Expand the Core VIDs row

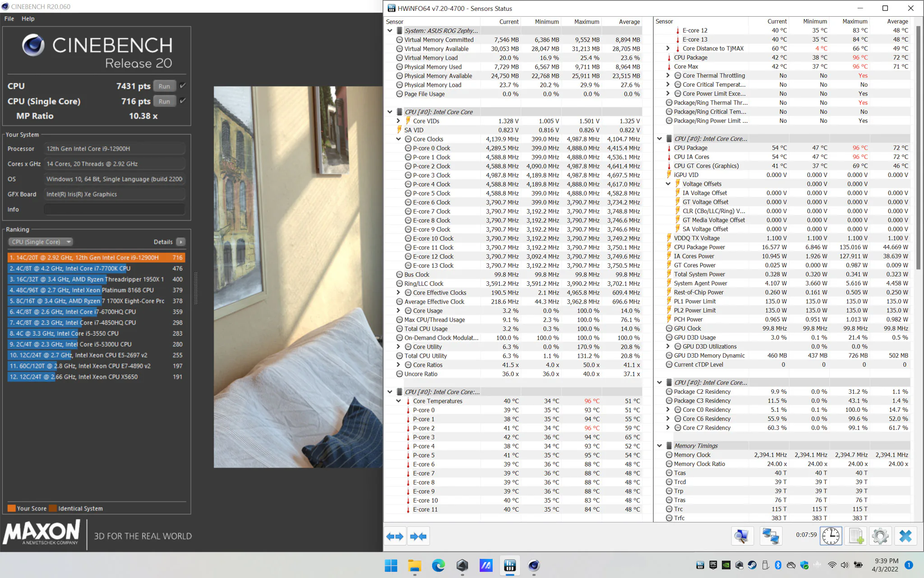pyautogui.click(x=398, y=121)
